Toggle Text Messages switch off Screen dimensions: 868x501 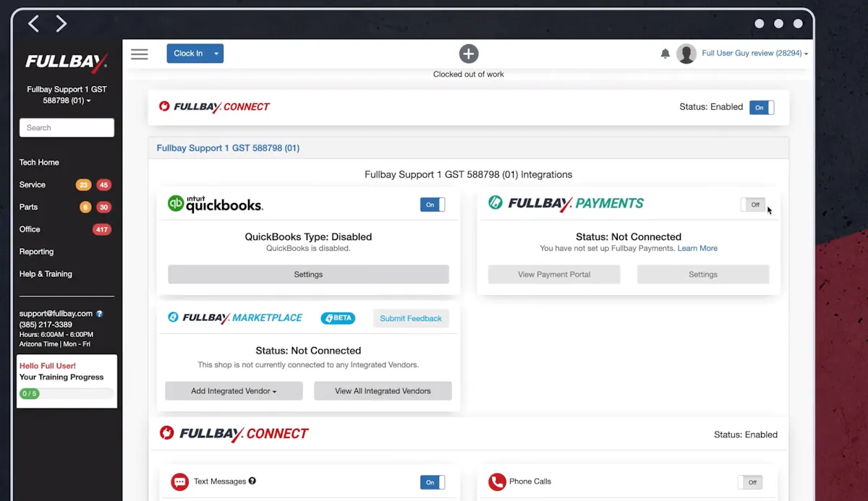pos(433,482)
